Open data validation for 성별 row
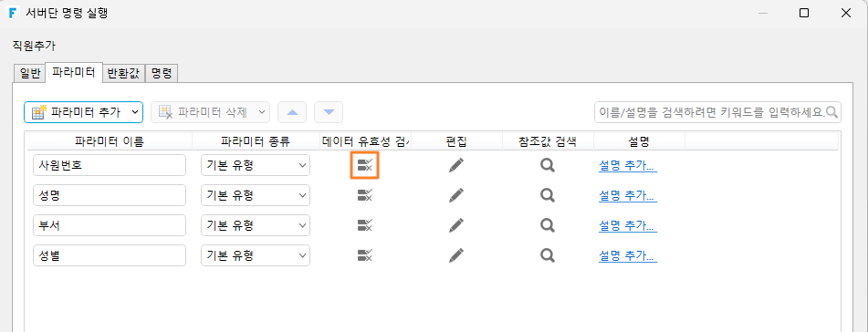This screenshot has width=868, height=332. click(x=364, y=255)
